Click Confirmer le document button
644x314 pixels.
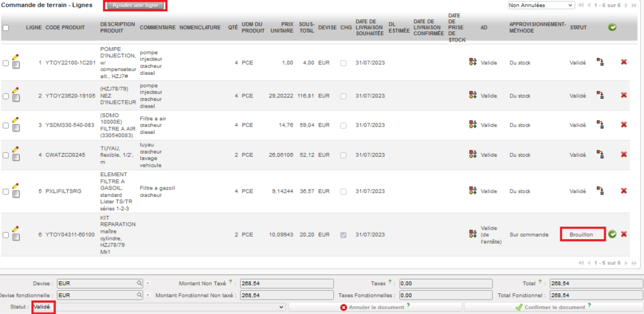click(x=552, y=307)
